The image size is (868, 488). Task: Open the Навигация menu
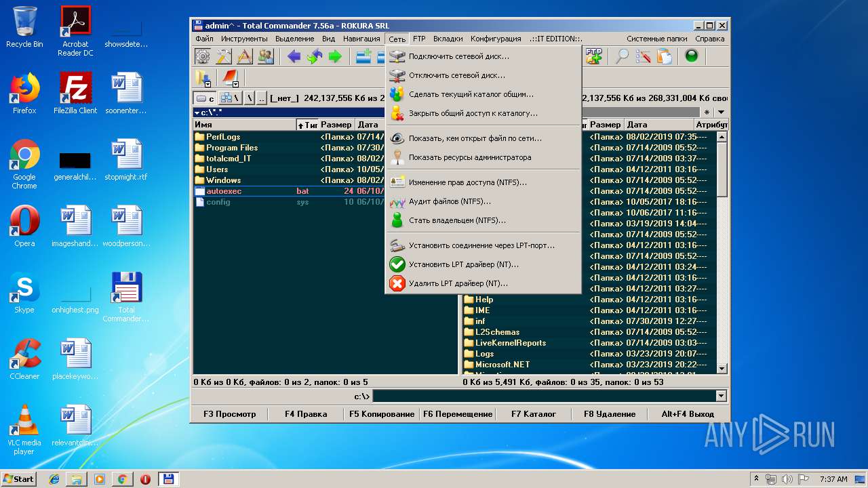point(361,39)
